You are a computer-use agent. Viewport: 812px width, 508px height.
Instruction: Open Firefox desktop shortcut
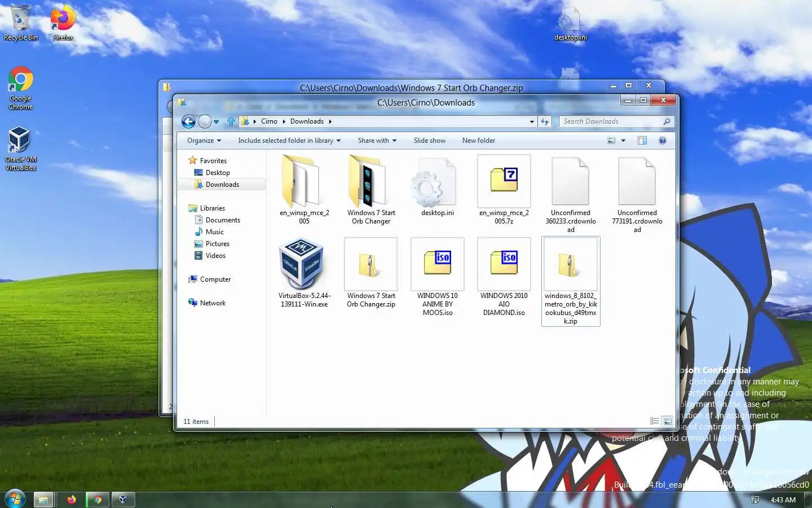pyautogui.click(x=63, y=23)
